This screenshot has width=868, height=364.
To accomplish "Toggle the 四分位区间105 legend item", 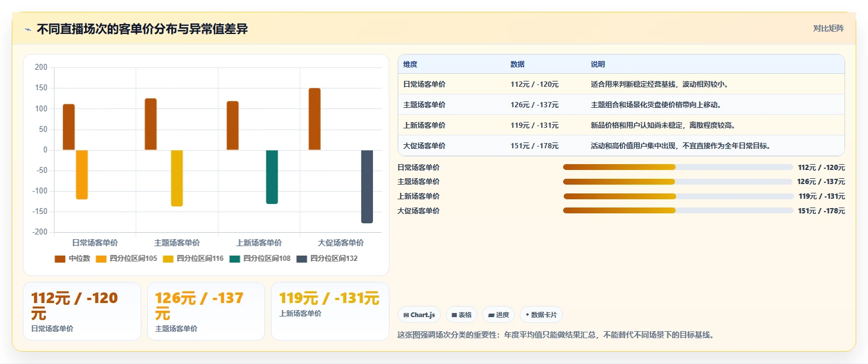I will coord(127,258).
